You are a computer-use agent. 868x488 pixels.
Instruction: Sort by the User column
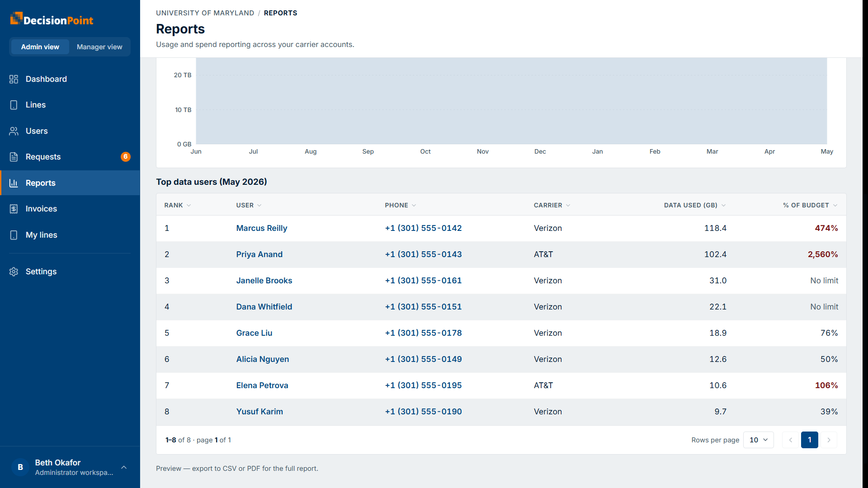coord(249,205)
